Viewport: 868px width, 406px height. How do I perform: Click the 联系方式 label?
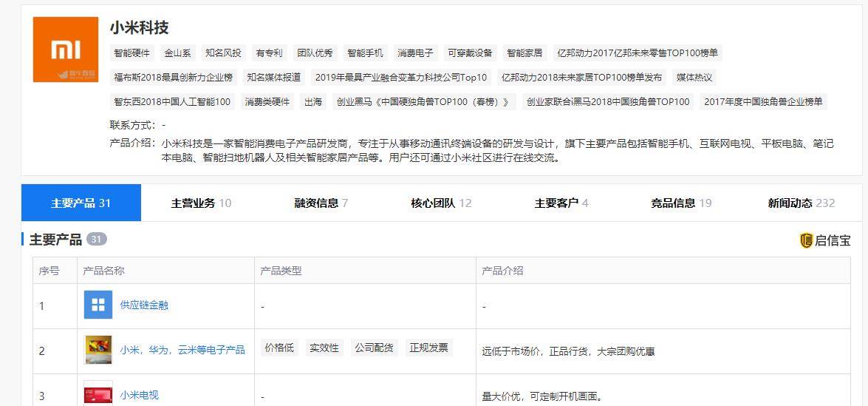[x=134, y=125]
